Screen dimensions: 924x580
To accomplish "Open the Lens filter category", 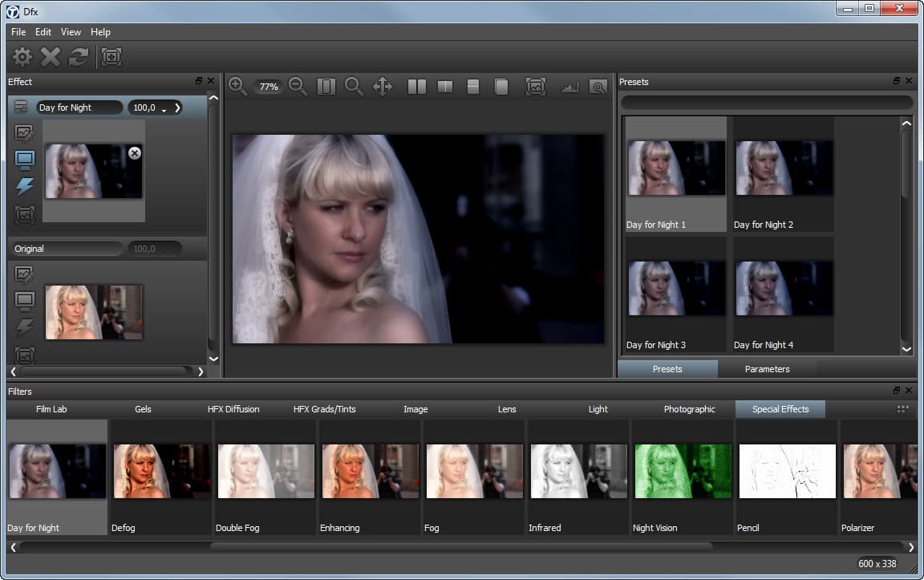I will [507, 409].
